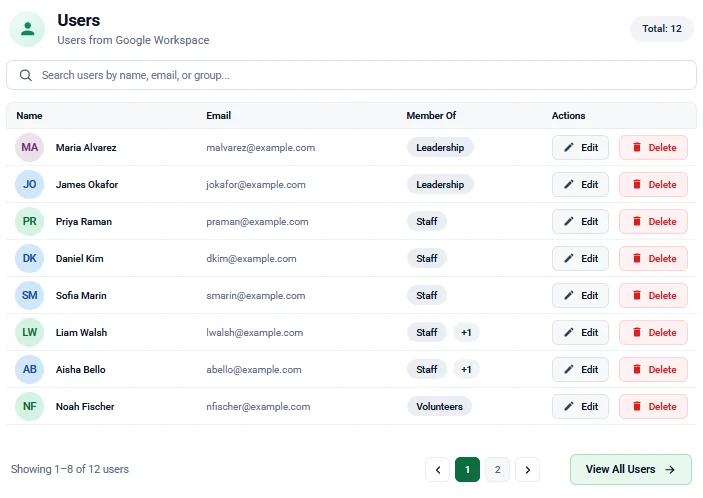Click email praman@example.com

257,221
